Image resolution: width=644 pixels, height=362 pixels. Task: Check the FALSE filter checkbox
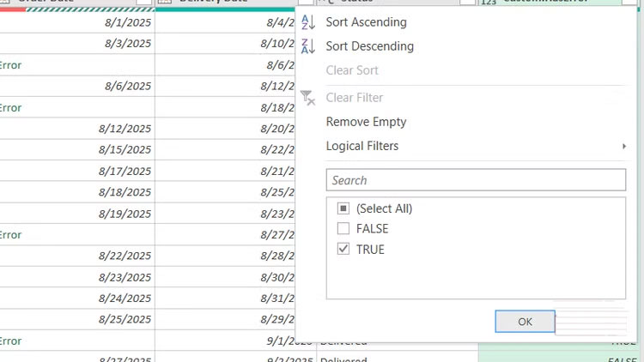point(343,229)
